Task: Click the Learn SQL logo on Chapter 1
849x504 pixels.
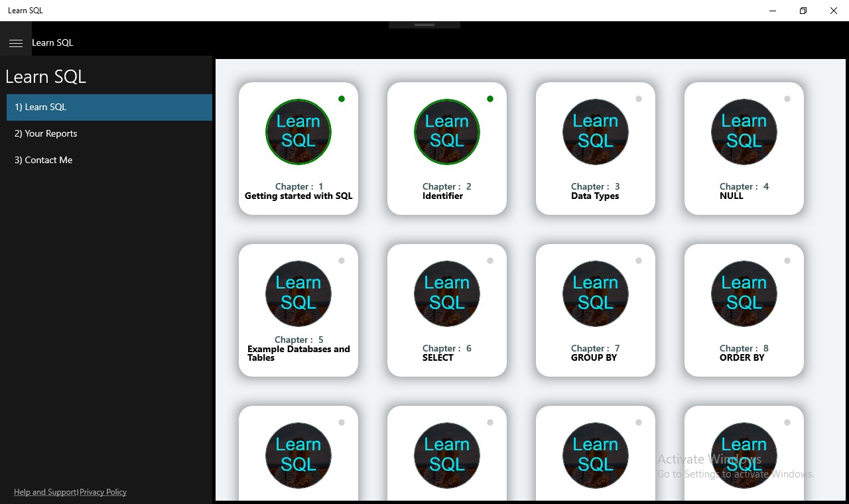Action: (x=298, y=131)
